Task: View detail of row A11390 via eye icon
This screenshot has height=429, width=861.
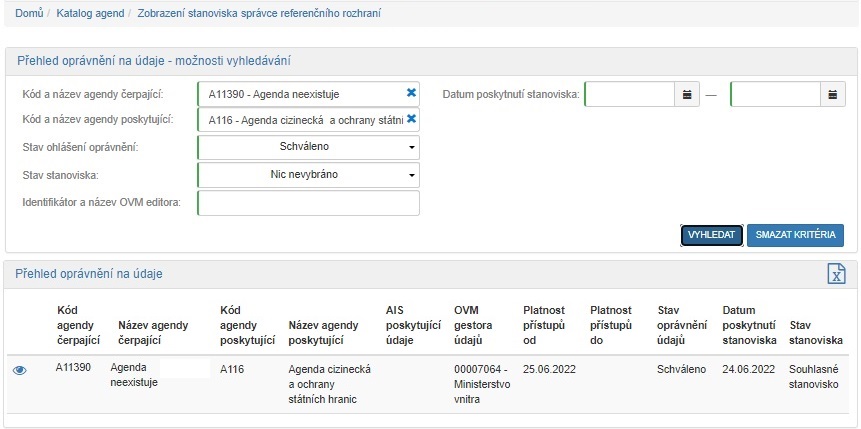Action: tap(19, 371)
